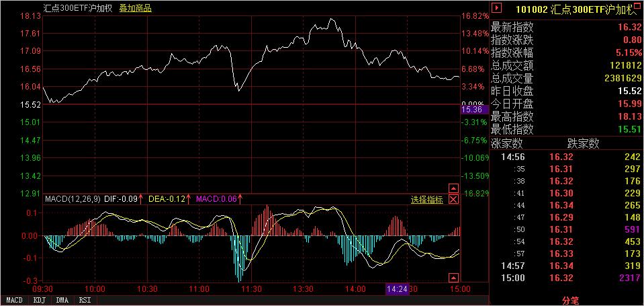Click the 18.13 top price axis label

[31, 16]
